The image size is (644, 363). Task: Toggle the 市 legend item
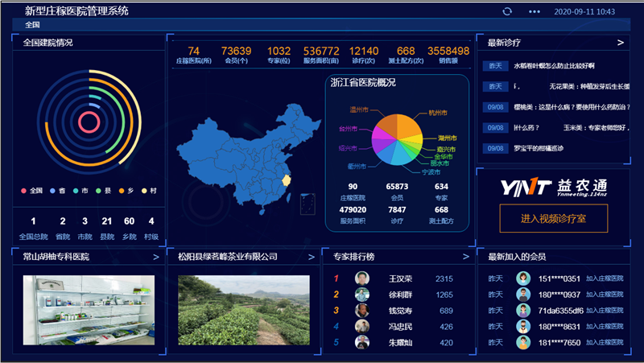80,191
